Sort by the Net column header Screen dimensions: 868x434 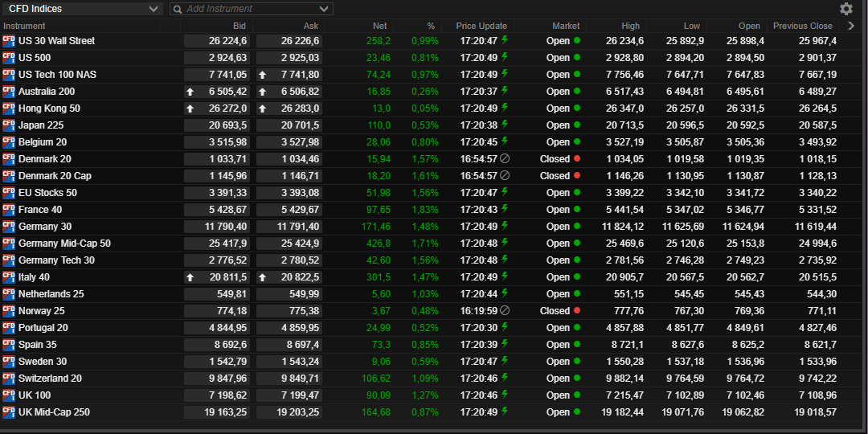pyautogui.click(x=379, y=26)
